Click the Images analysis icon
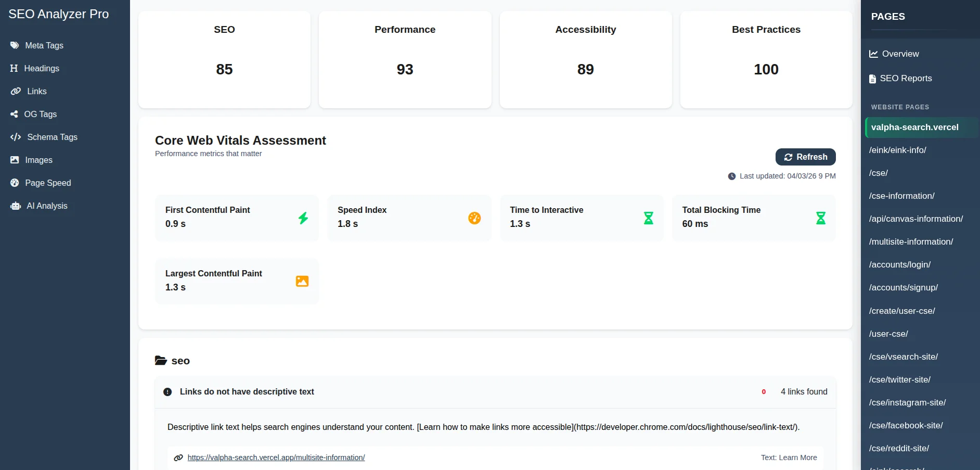Image resolution: width=980 pixels, height=470 pixels. [x=15, y=160]
